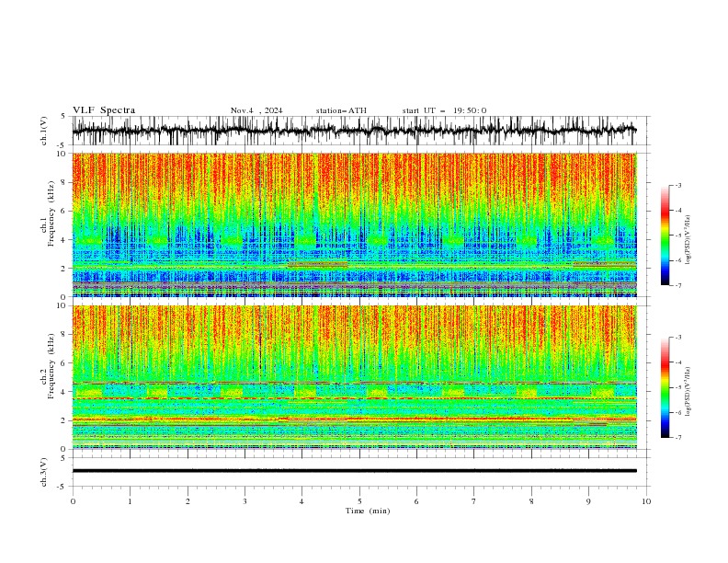
Task: Click the '10' kHz tick of ch.1 spectrogram
Action: tap(62, 154)
